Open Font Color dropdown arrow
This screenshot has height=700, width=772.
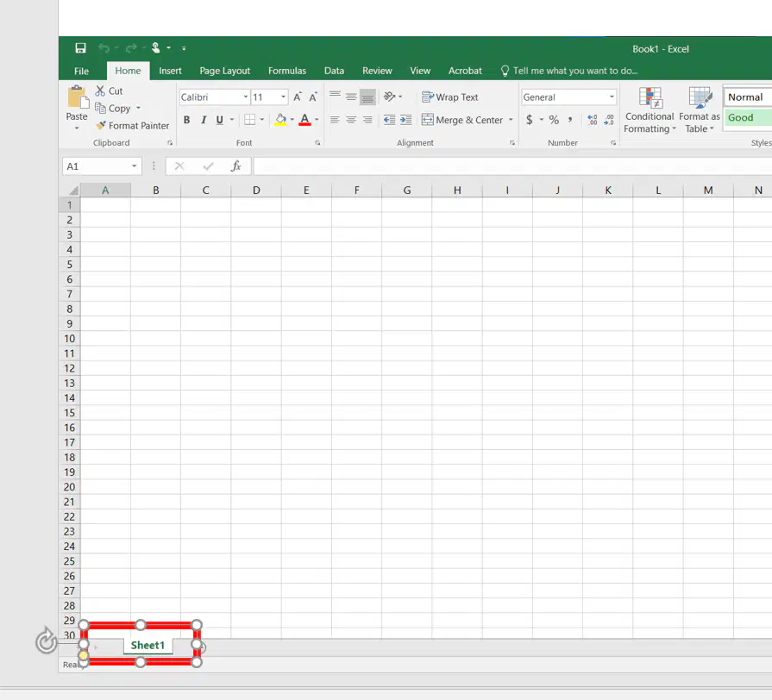(x=317, y=120)
